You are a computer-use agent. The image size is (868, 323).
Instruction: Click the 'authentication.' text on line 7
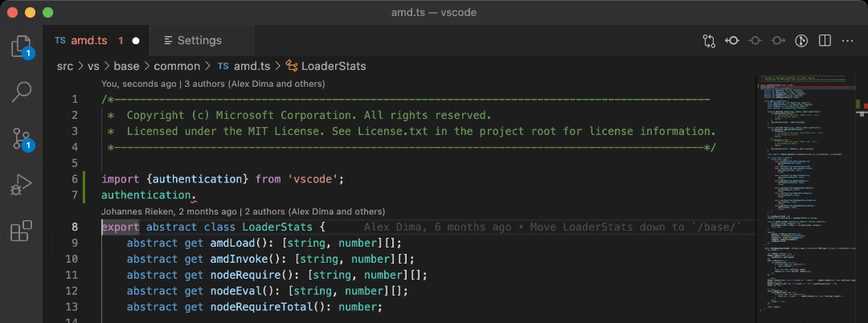point(149,195)
